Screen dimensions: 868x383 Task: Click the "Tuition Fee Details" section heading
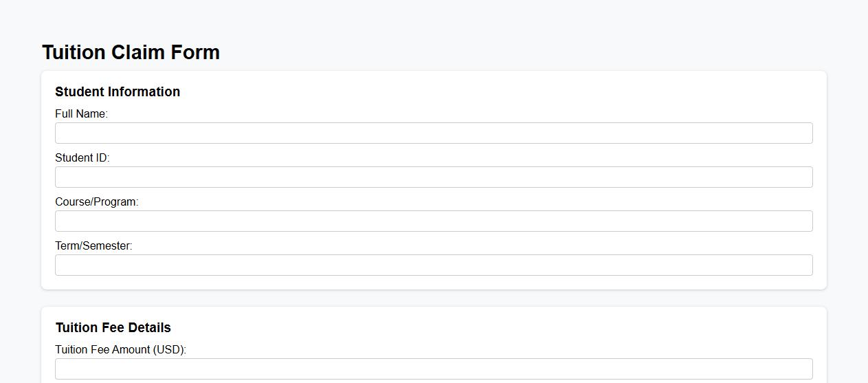113,328
